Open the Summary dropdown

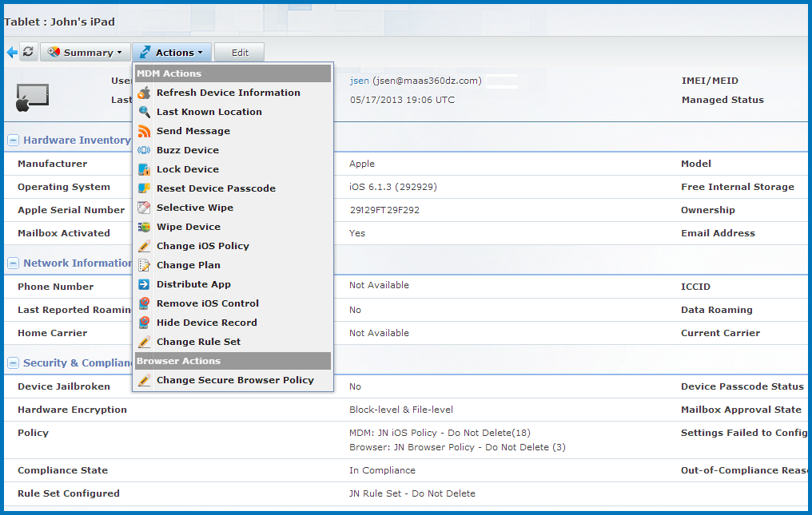coord(86,52)
